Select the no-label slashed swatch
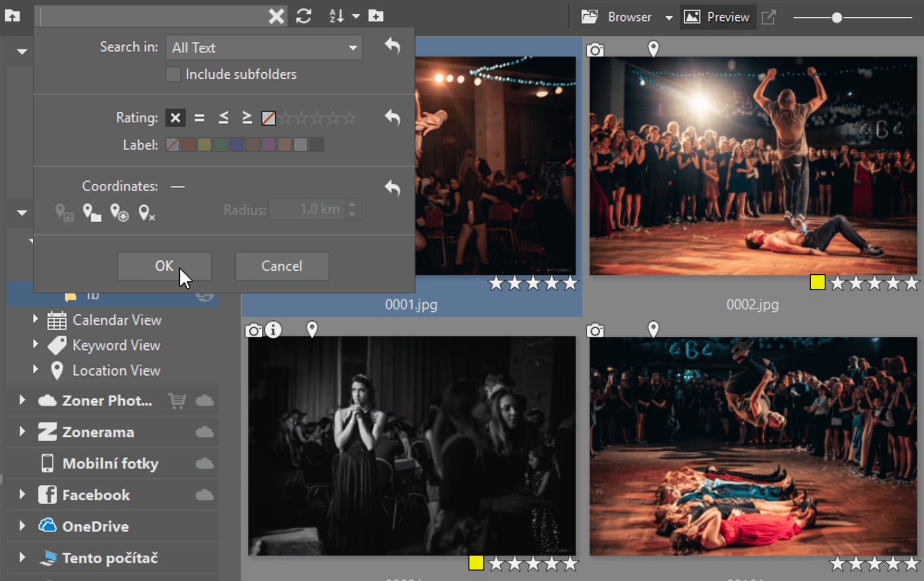924x581 pixels. (172, 145)
